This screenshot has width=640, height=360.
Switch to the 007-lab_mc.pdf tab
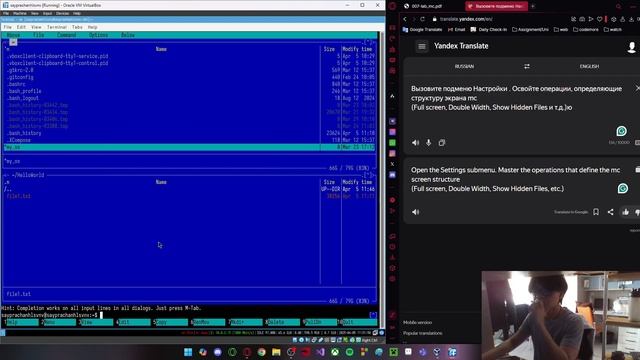click(x=427, y=6)
